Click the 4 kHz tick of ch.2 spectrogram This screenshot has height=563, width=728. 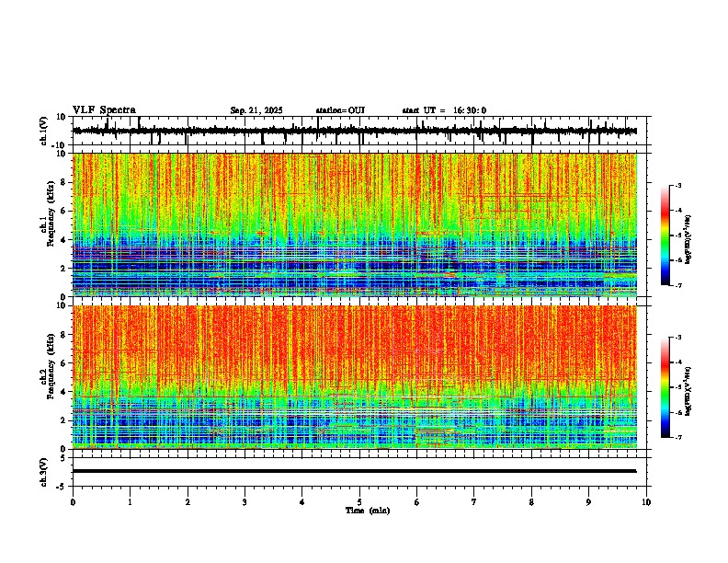tap(65, 392)
